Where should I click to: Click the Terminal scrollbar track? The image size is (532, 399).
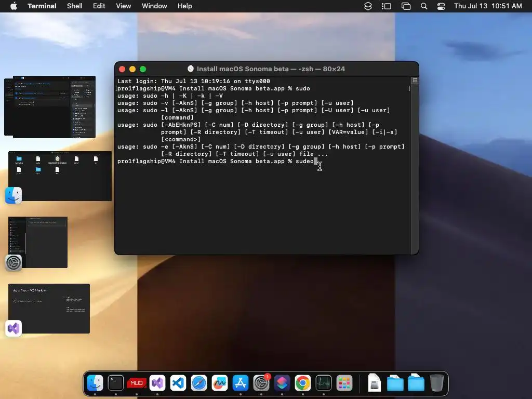[415, 169]
